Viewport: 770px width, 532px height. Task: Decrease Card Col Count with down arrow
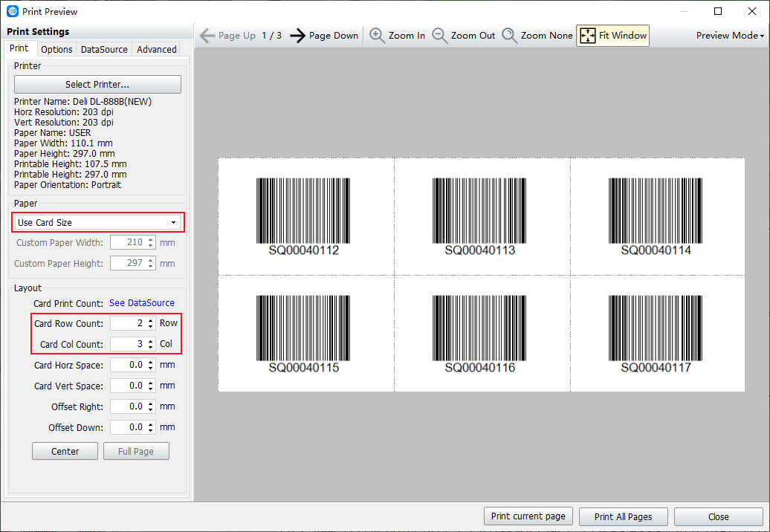pos(151,347)
